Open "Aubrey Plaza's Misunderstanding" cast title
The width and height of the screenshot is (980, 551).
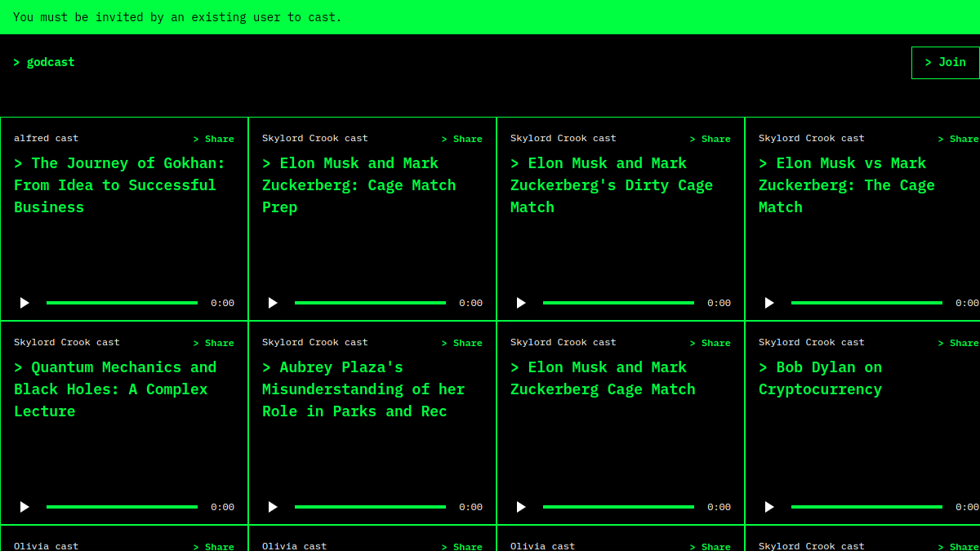pyautogui.click(x=363, y=389)
